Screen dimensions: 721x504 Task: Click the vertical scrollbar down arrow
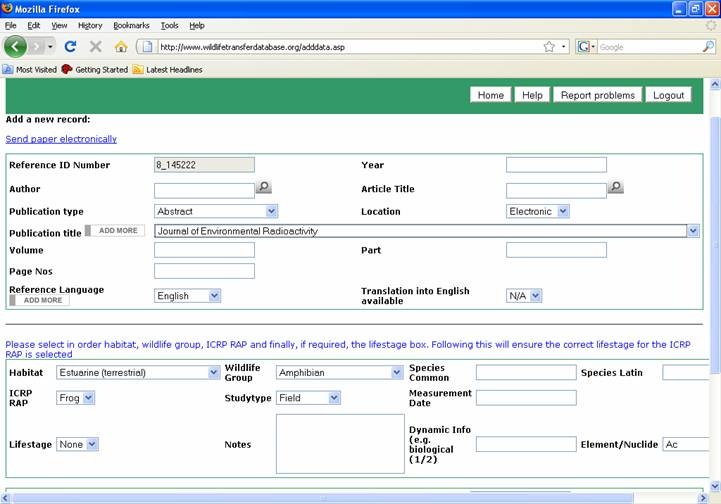[x=715, y=486]
